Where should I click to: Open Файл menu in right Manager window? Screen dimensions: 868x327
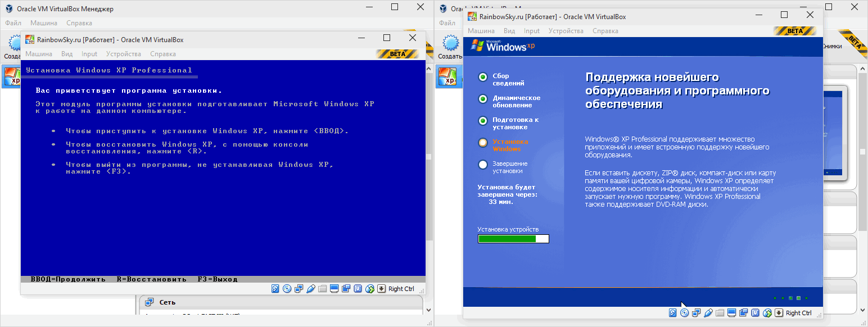447,23
